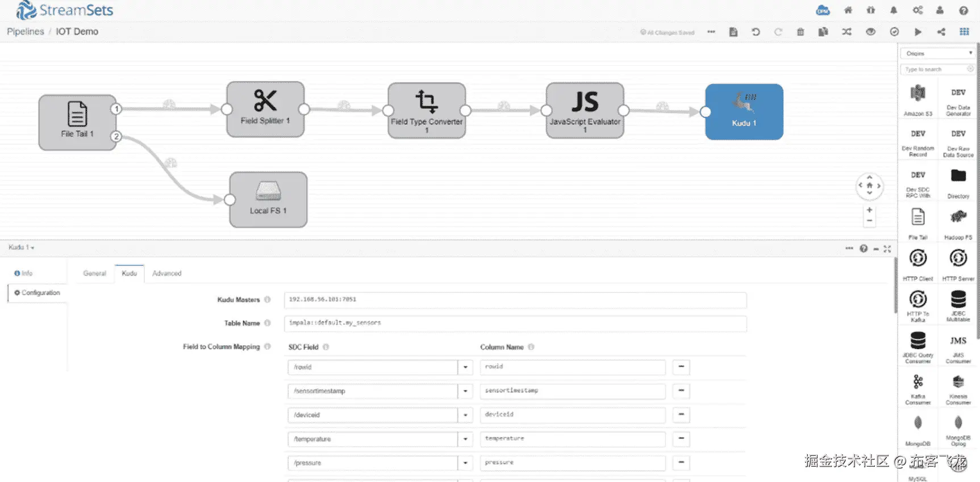Go to Pipelines breadcrumb link
980x482 pixels.
click(x=26, y=32)
